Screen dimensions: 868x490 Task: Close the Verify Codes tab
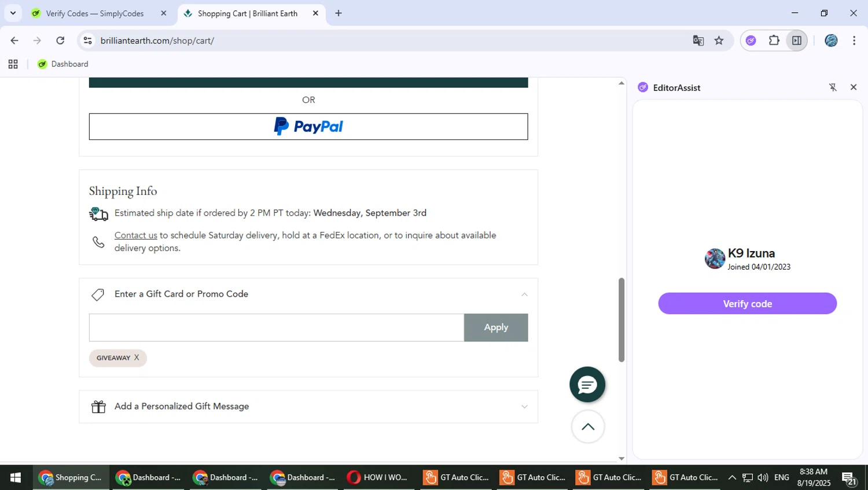(164, 13)
